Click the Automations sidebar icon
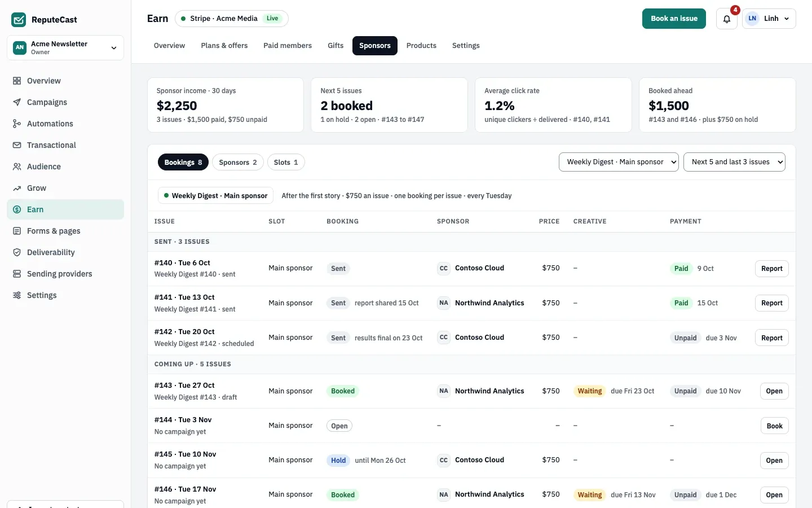812x508 pixels. click(17, 124)
